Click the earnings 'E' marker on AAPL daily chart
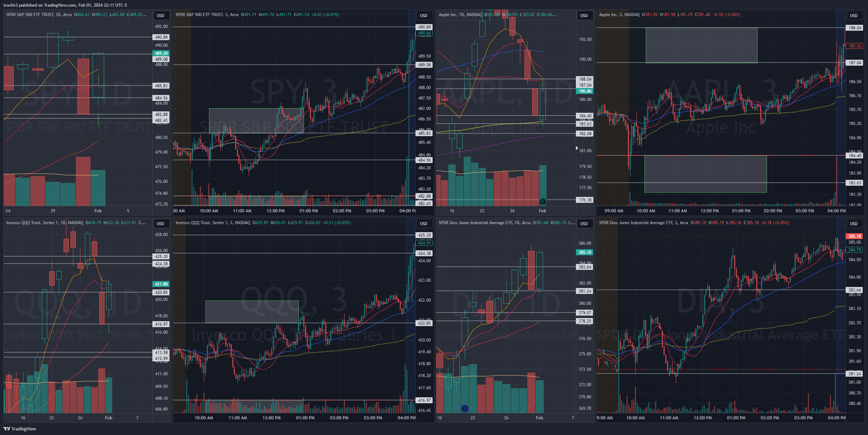 pos(542,201)
